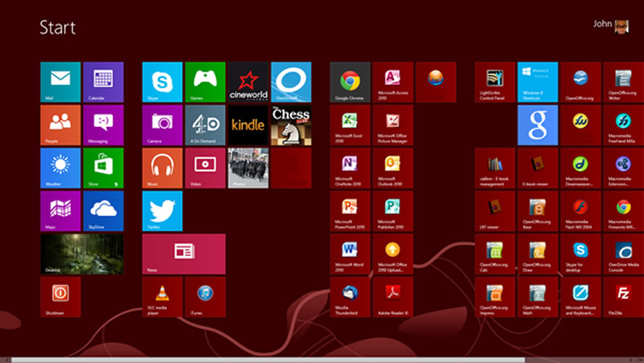The height and width of the screenshot is (363, 644).
Task: Open the Calendar tile
Action: coord(103,82)
